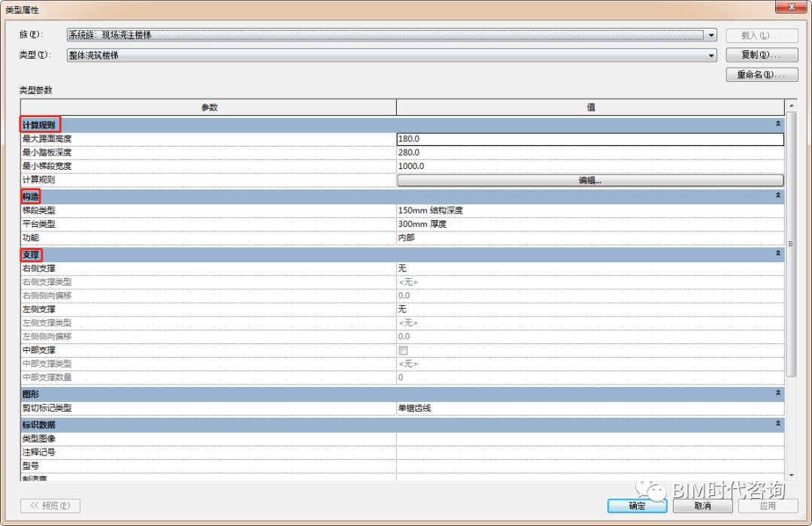Click the 取消 cancel button
Screen dimensions: 812x526
tap(703, 506)
